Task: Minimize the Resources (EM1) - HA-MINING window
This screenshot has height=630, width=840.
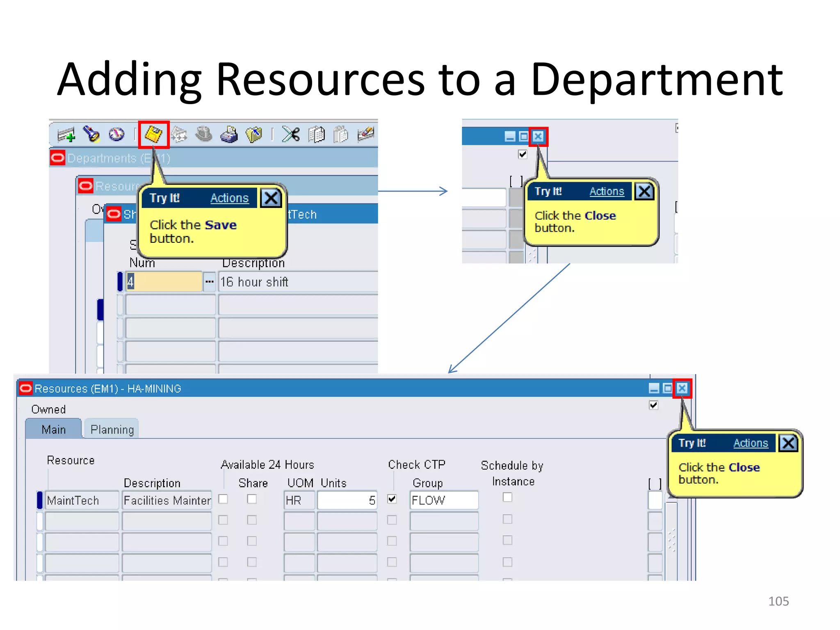Action: pos(654,388)
